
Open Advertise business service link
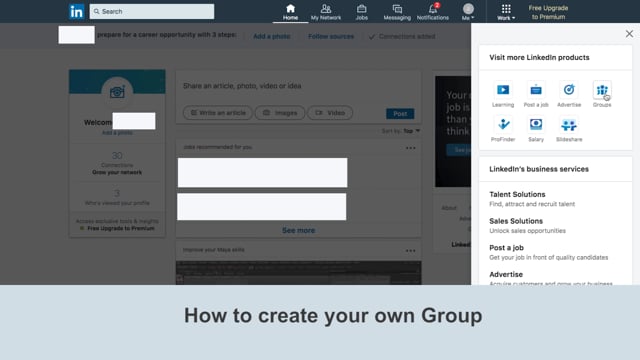551,278
